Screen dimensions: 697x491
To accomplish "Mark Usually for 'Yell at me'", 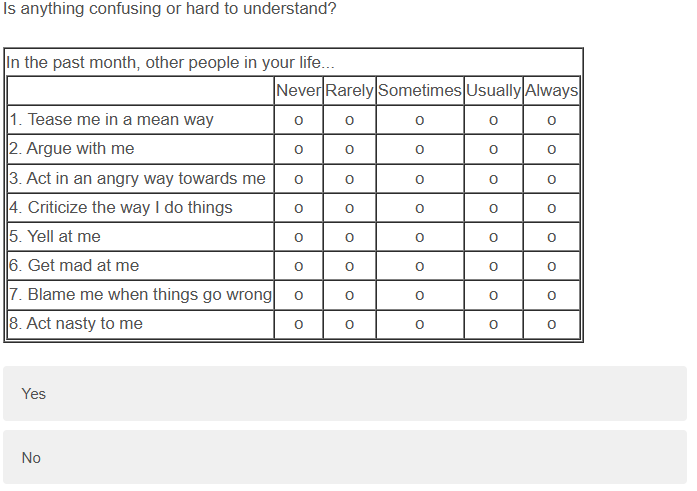I will 493,237.
